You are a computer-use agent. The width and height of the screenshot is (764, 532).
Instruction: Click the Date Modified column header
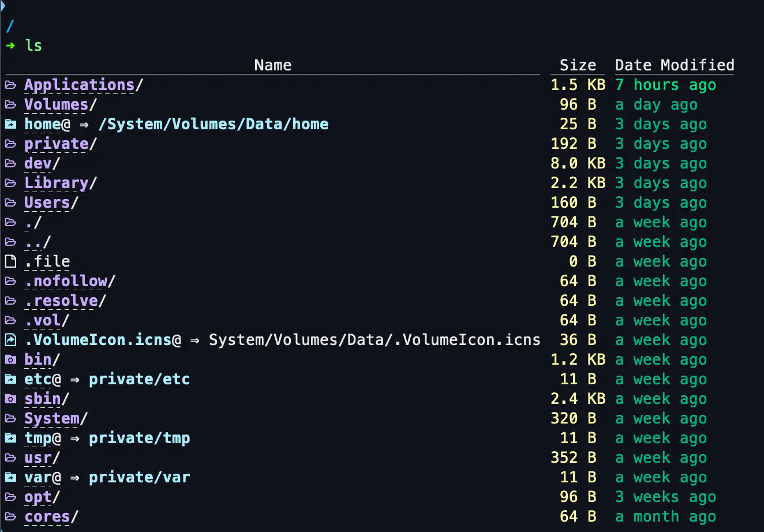coord(674,65)
